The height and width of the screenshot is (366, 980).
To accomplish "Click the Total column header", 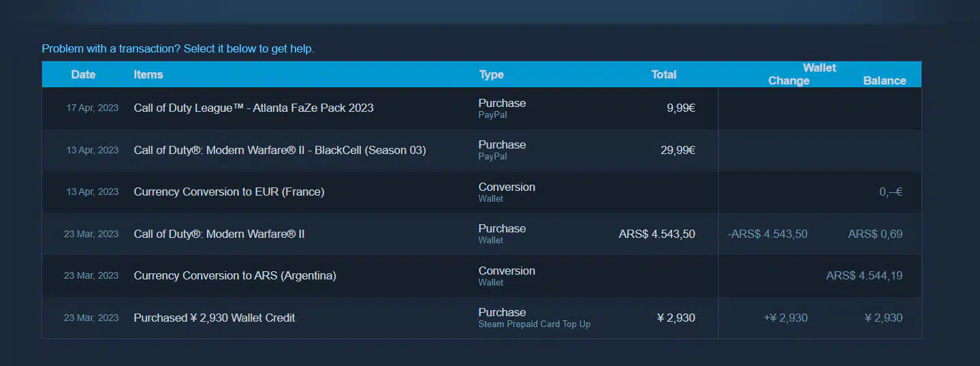I will pos(664,74).
